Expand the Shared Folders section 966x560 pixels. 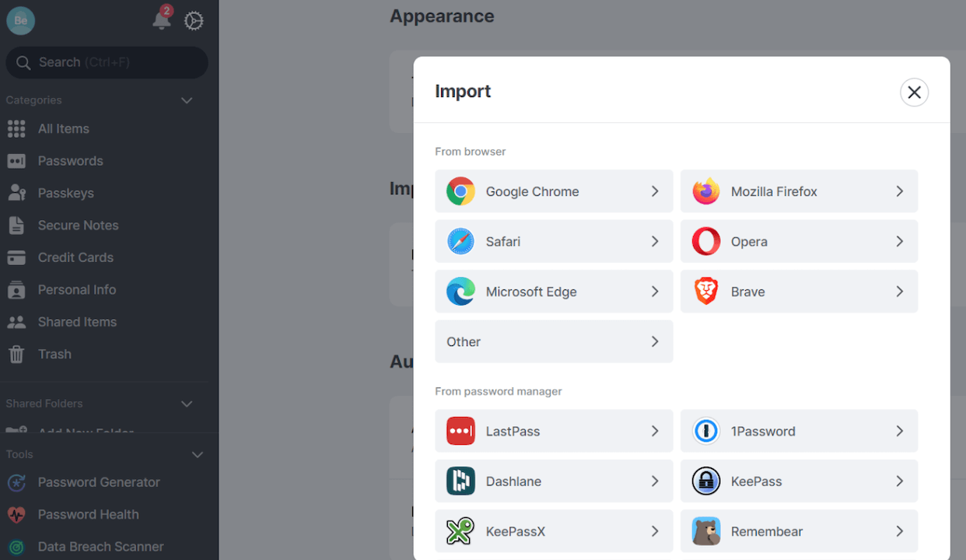(187, 404)
